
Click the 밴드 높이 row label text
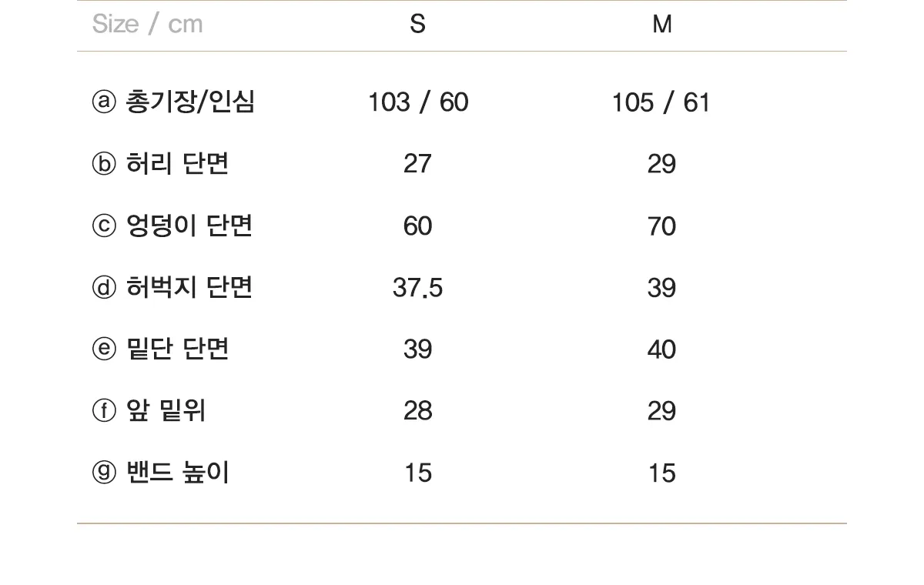(177, 473)
